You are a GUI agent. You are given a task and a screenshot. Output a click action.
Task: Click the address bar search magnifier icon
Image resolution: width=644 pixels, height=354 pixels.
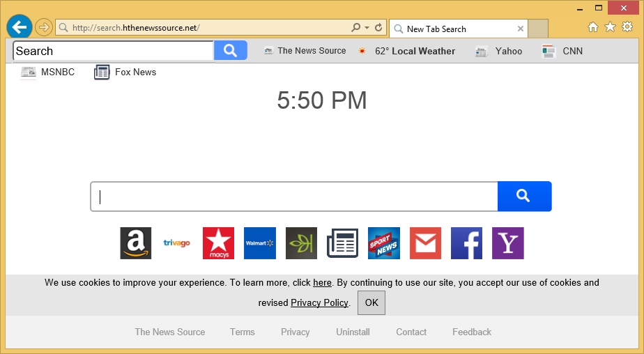(x=355, y=27)
